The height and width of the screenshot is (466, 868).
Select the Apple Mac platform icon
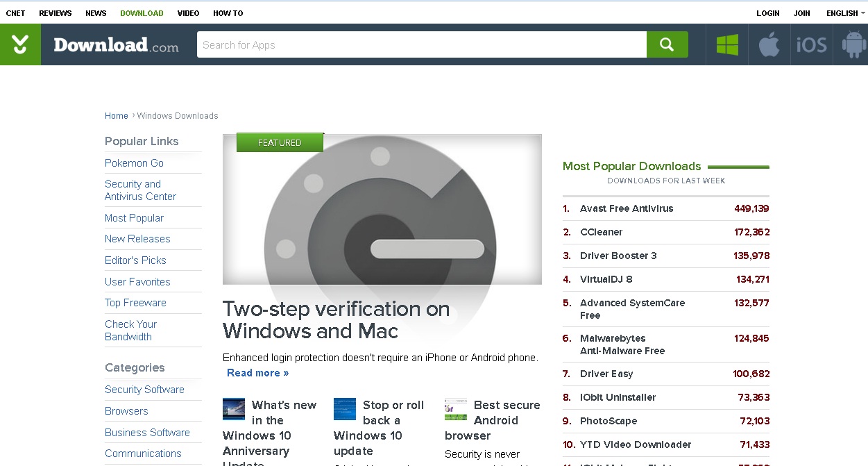pos(769,45)
